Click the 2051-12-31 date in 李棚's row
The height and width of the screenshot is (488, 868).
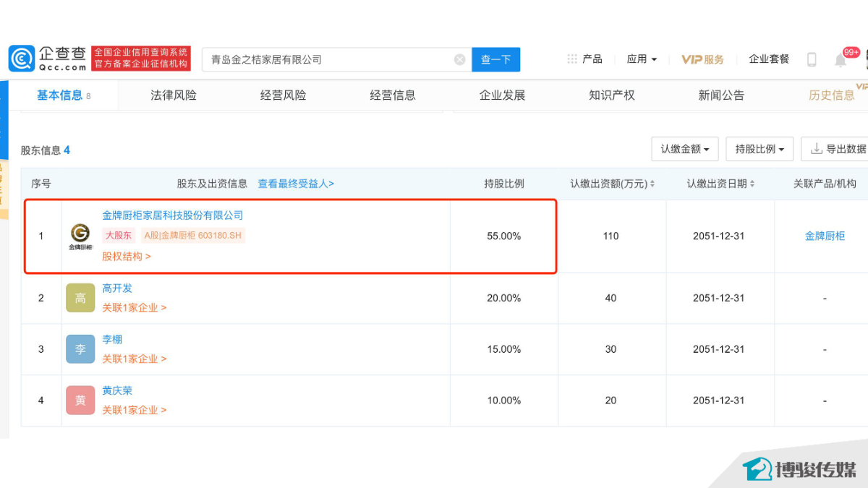coord(719,349)
